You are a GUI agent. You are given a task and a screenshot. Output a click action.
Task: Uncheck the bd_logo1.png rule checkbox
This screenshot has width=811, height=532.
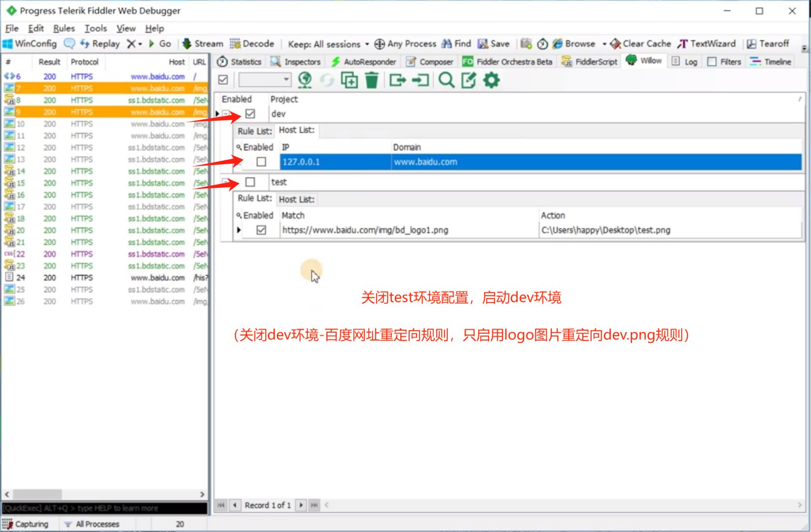point(261,230)
